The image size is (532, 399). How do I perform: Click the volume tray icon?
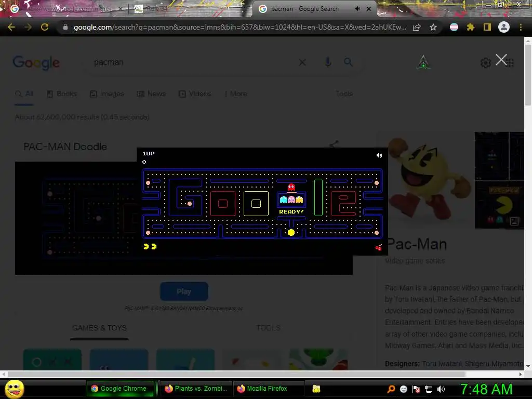tap(441, 389)
